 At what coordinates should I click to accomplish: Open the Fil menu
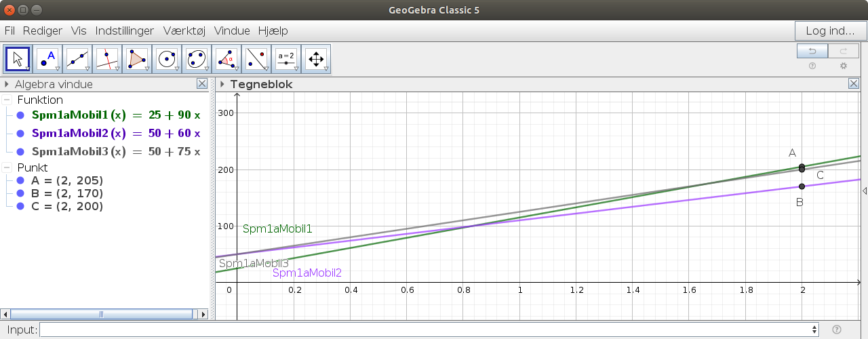coord(9,31)
